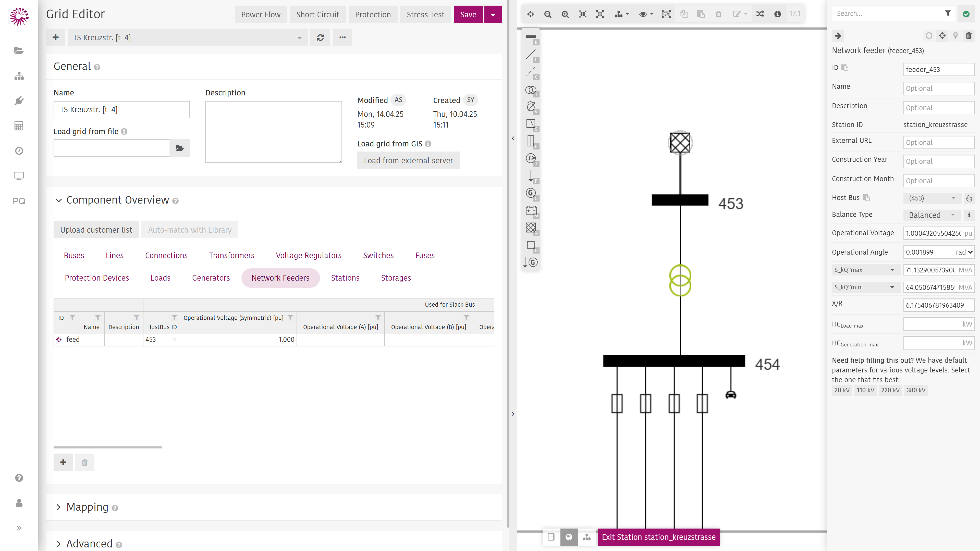This screenshot has height=551, width=980.
Task: Open the Stations tab
Action: point(345,278)
